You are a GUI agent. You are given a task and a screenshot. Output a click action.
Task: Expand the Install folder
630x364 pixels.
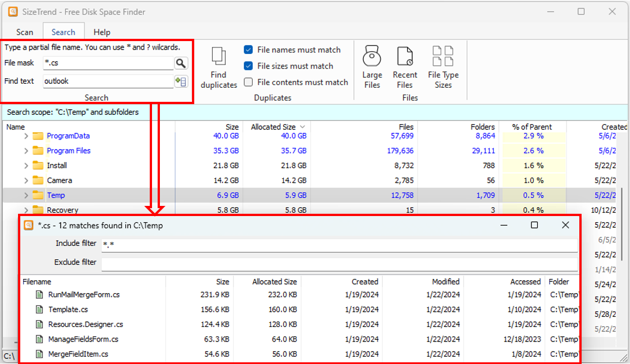tap(26, 166)
